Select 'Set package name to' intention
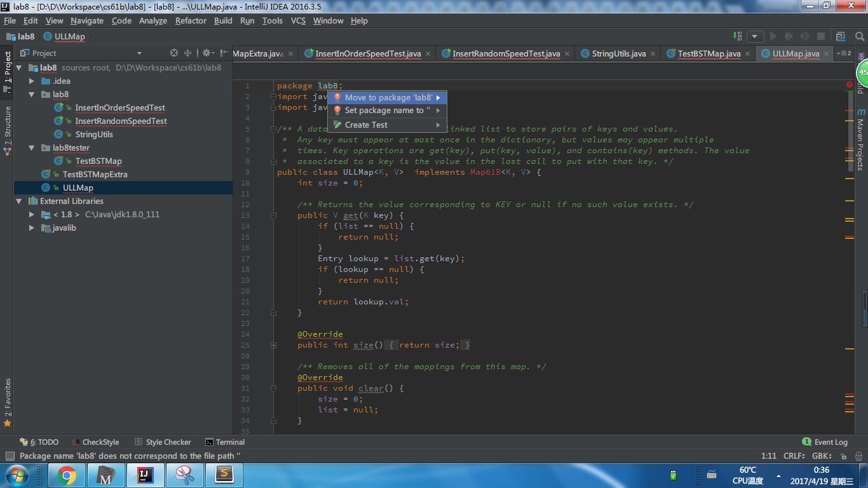The height and width of the screenshot is (488, 868). 387,111
